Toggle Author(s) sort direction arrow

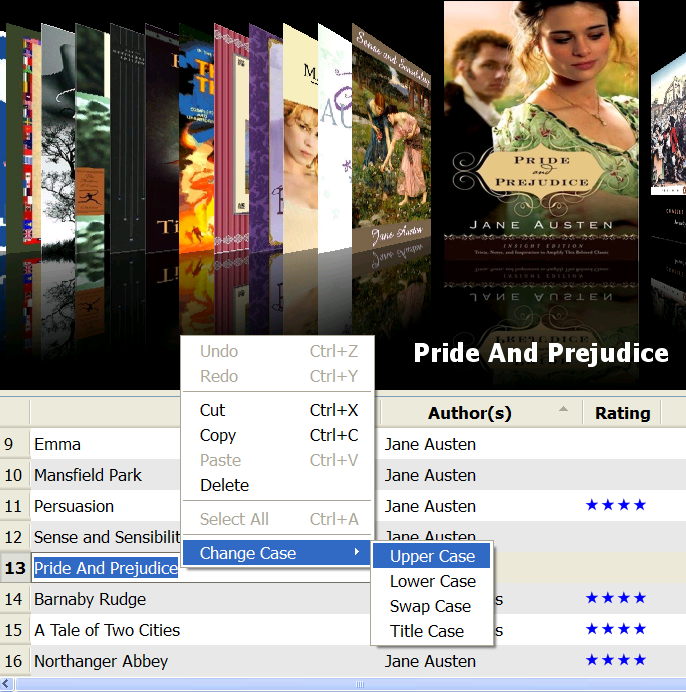coord(563,409)
